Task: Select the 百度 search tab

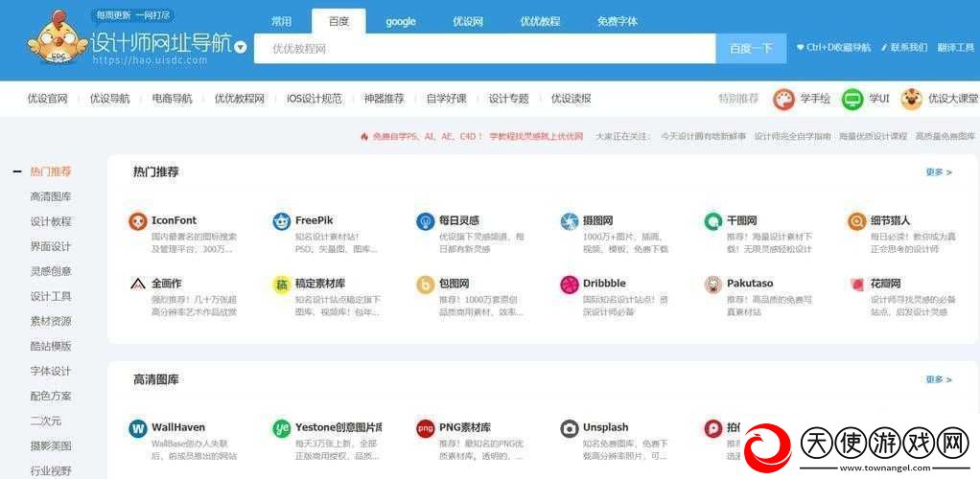Action: (x=338, y=21)
